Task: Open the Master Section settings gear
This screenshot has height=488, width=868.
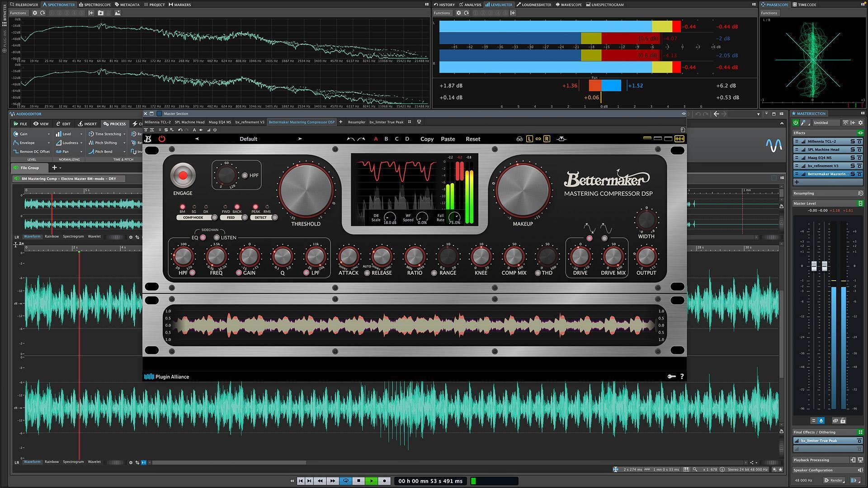Action: point(861,123)
